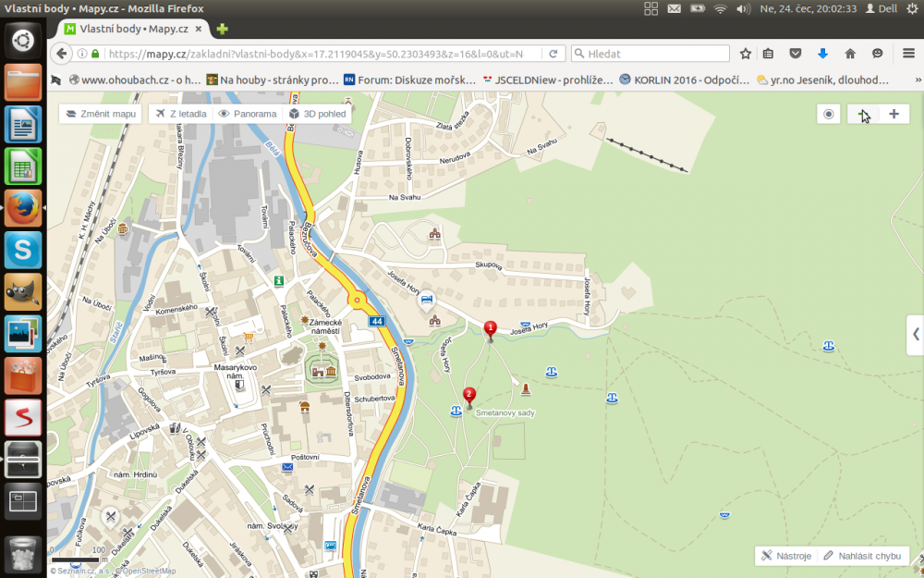The width and height of the screenshot is (924, 578).
Task: Click the Hledat search field
Action: point(651,54)
